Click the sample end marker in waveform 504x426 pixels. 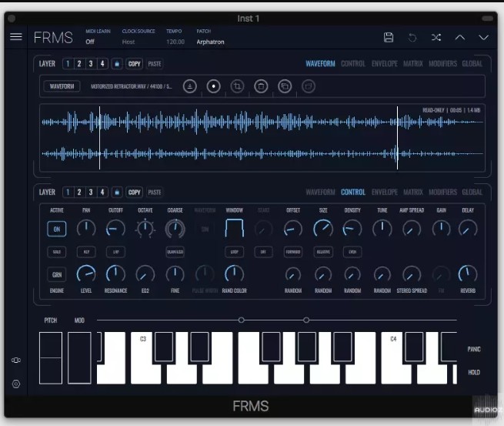tap(397, 138)
